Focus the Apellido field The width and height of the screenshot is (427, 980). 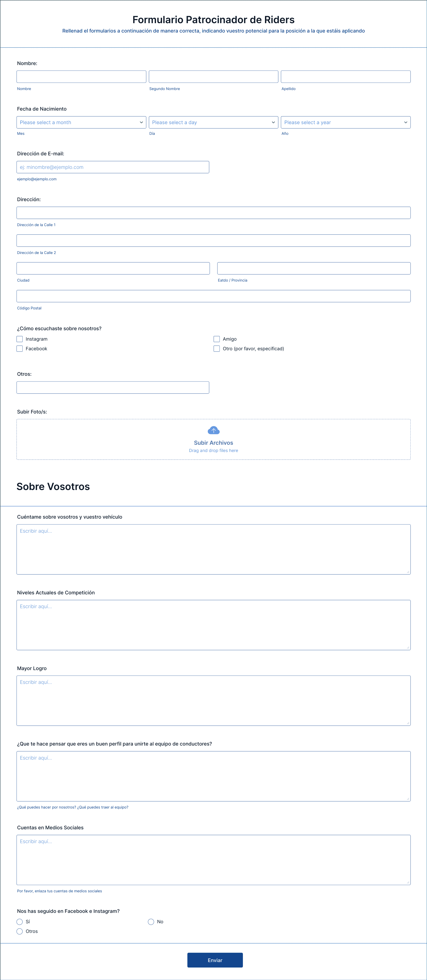(346, 77)
